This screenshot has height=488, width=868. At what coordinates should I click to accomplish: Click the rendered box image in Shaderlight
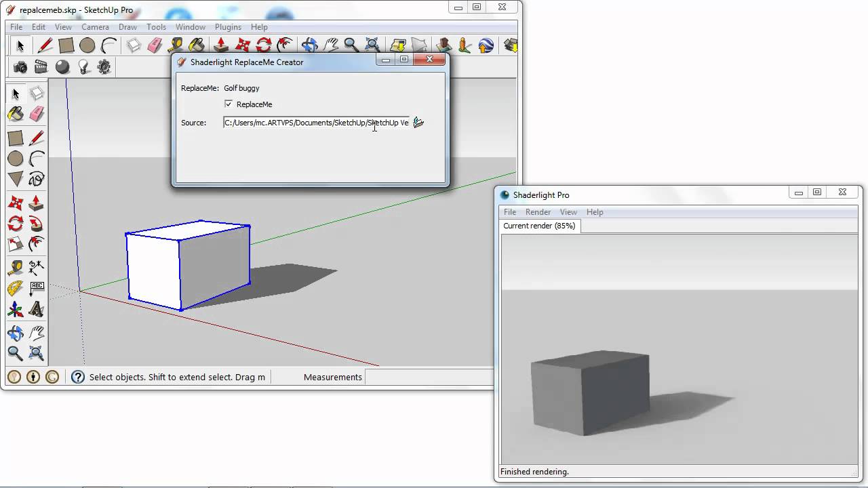[x=590, y=392]
